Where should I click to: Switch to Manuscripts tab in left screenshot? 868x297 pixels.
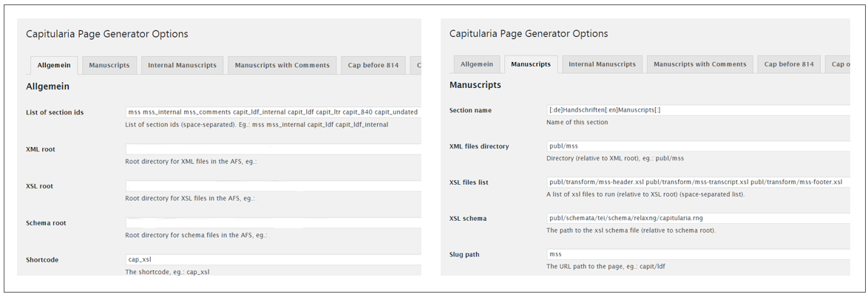(109, 65)
